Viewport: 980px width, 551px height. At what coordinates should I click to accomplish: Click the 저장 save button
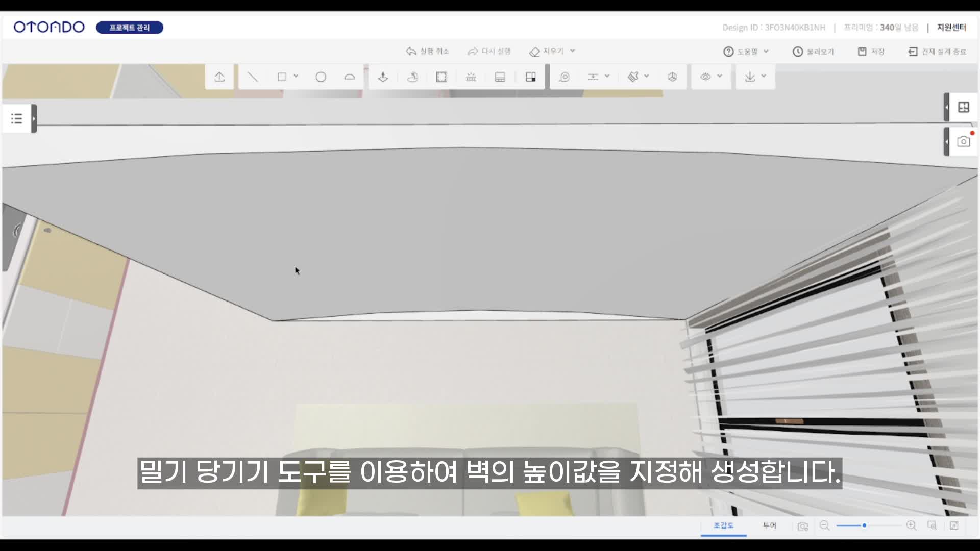pos(871,52)
